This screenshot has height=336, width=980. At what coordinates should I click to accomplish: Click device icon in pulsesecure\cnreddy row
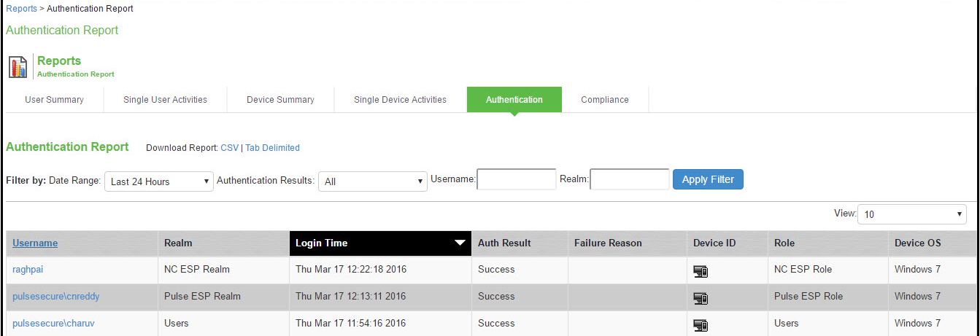[x=701, y=298]
